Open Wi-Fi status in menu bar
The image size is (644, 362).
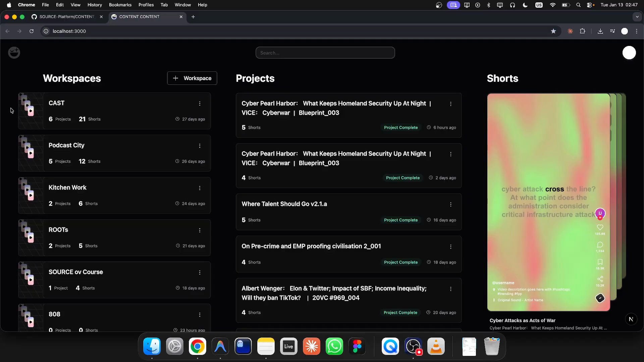(x=553, y=5)
